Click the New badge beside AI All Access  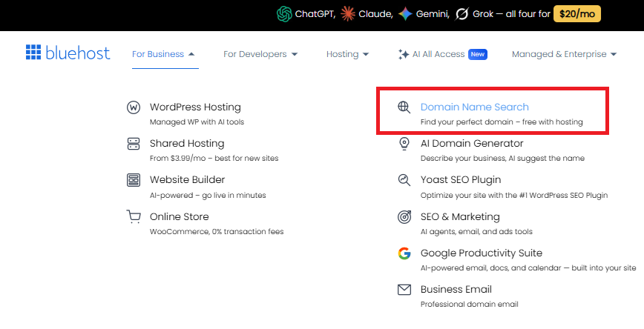478,54
